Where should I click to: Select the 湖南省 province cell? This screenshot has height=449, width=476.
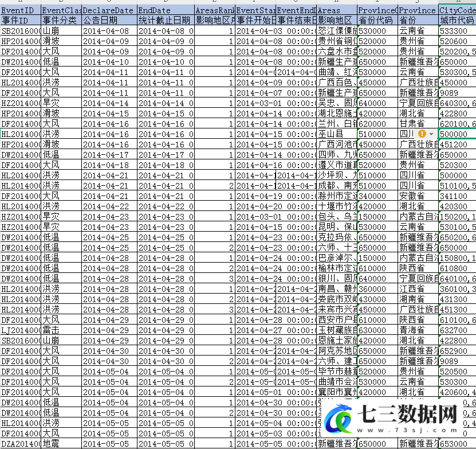click(x=418, y=299)
